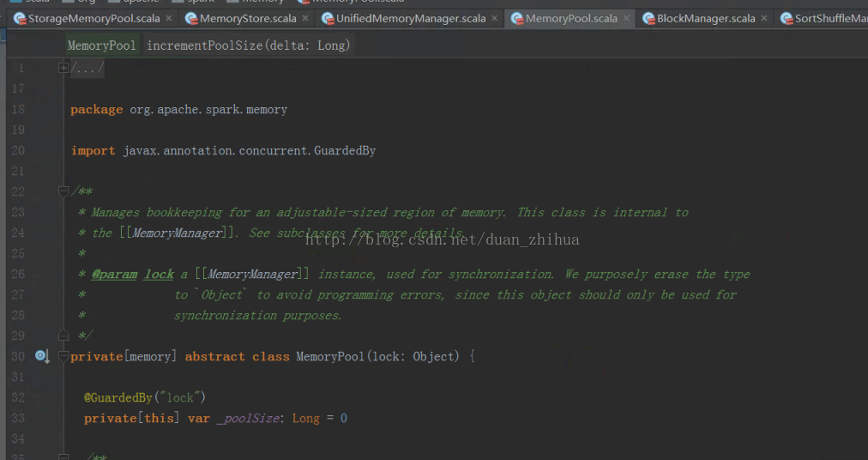
Task: Click Scala file icon on MemoryStore.scala tab
Action: (x=191, y=19)
